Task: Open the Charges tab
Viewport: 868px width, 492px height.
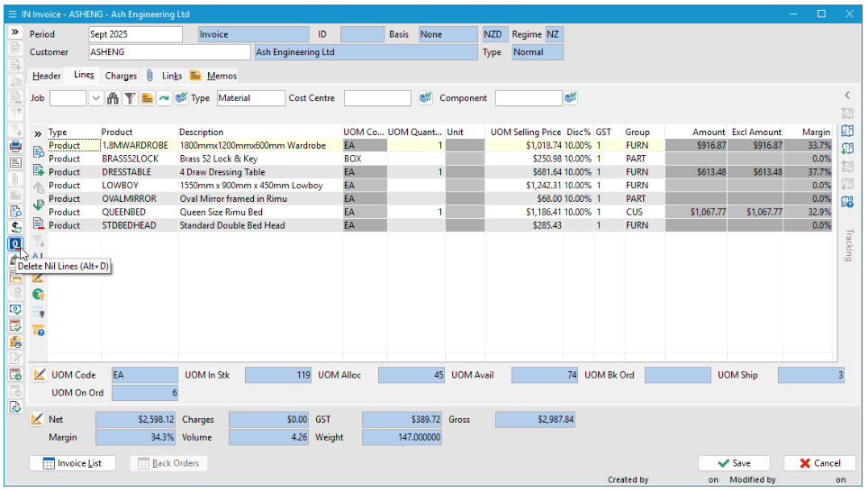Action: click(121, 76)
